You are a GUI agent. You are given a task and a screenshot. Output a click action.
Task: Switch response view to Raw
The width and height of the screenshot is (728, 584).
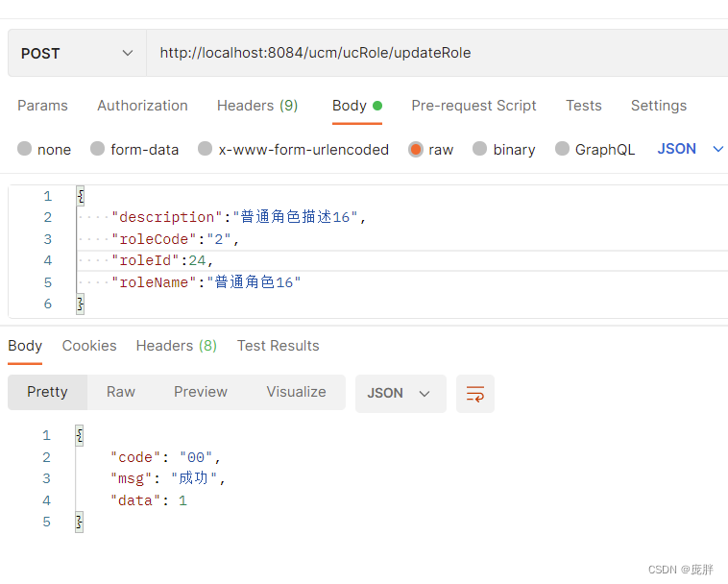pyautogui.click(x=121, y=392)
